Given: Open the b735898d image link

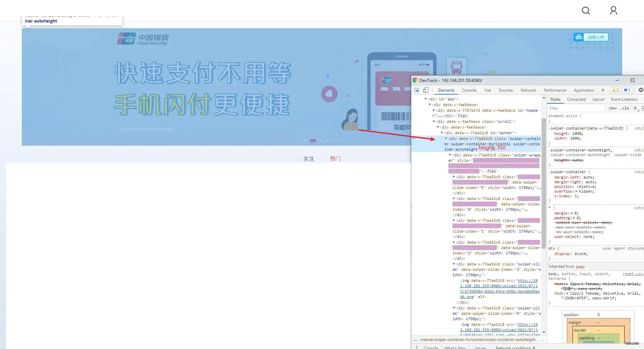Looking at the screenshot, I should point(486,291).
